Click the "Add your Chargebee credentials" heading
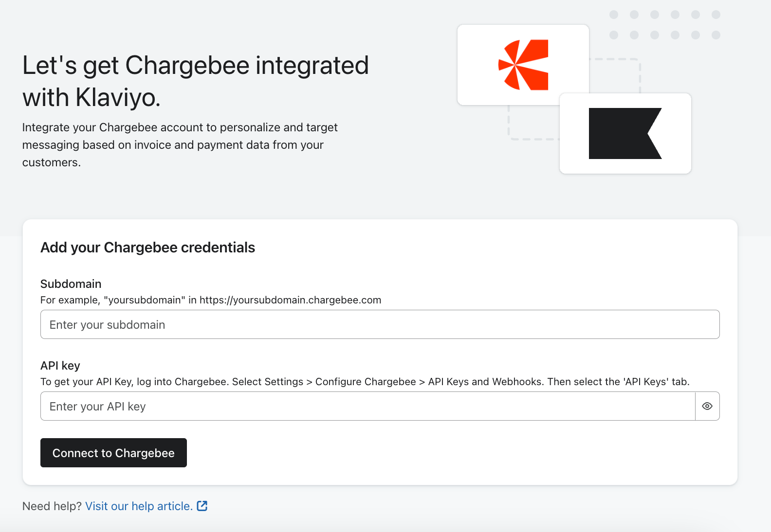771x532 pixels. (x=147, y=248)
